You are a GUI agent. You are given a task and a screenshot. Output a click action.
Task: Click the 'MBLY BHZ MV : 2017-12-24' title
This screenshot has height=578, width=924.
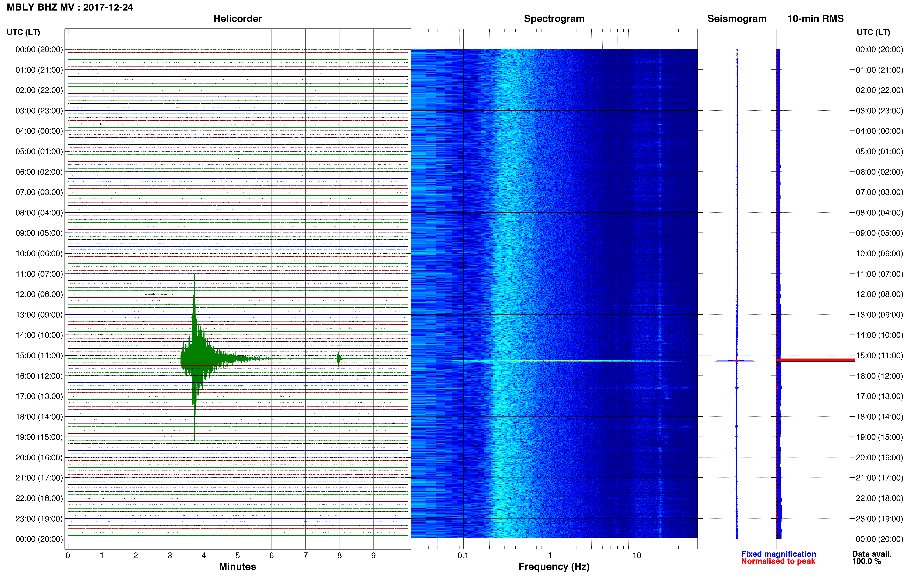[x=70, y=7]
